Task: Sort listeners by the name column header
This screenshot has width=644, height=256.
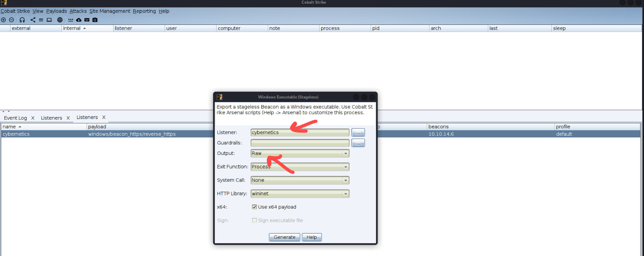Action: click(x=44, y=127)
